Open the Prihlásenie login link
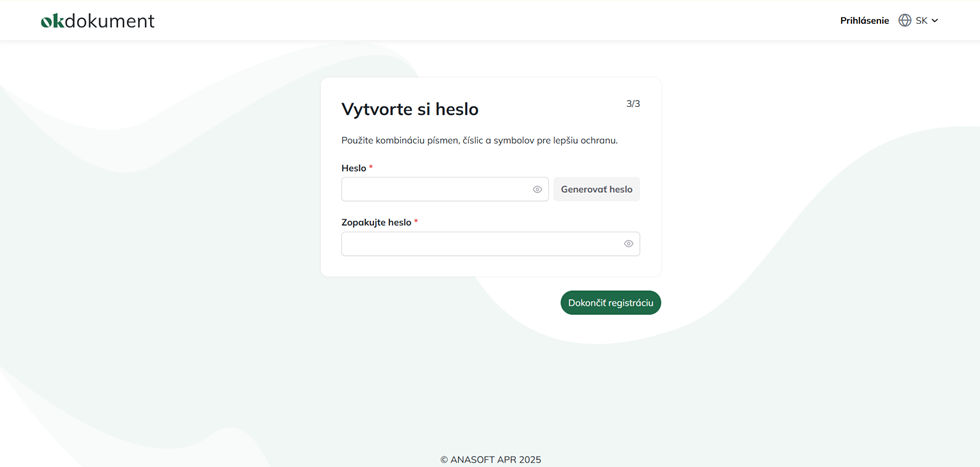Image resolution: width=980 pixels, height=467 pixels. pyautogui.click(x=864, y=20)
